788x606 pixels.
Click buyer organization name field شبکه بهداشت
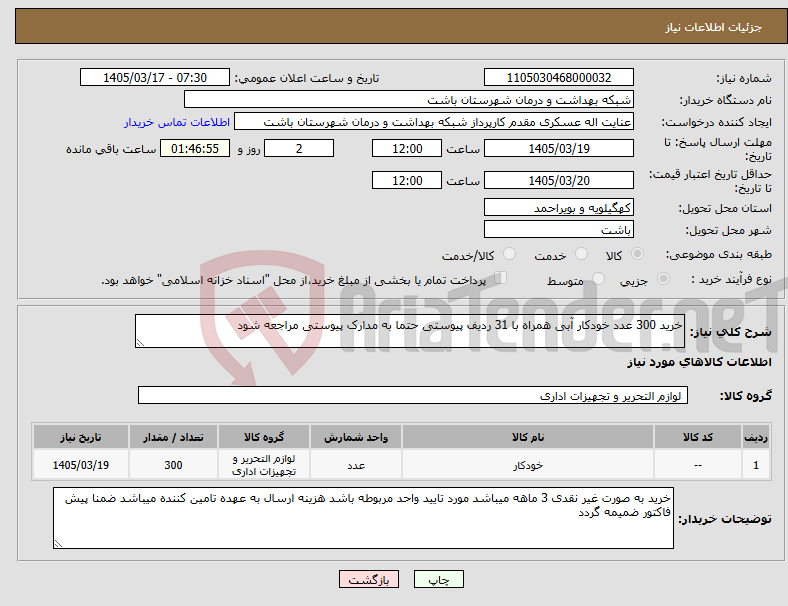click(x=409, y=99)
